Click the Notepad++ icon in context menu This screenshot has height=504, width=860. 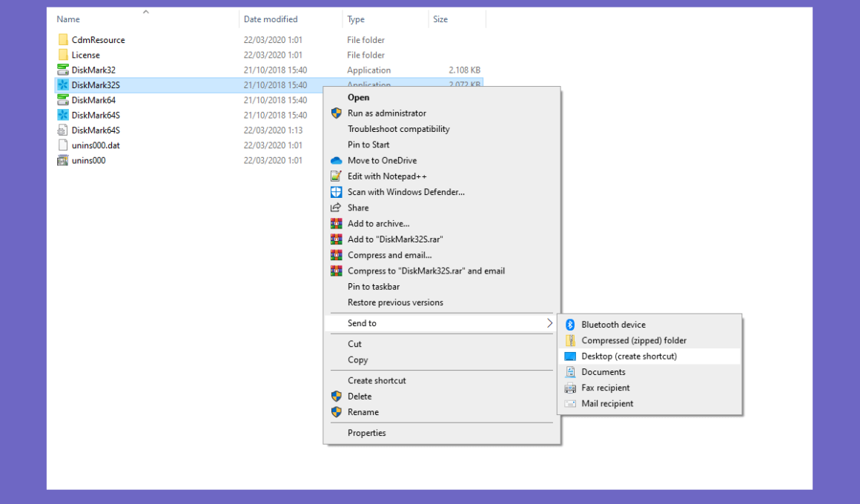(x=336, y=176)
